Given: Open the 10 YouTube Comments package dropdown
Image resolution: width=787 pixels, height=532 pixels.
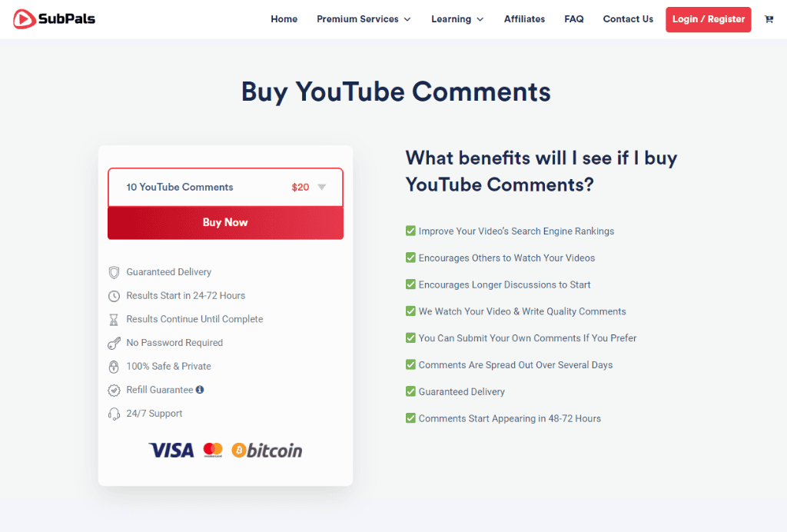Looking at the screenshot, I should click(x=225, y=188).
